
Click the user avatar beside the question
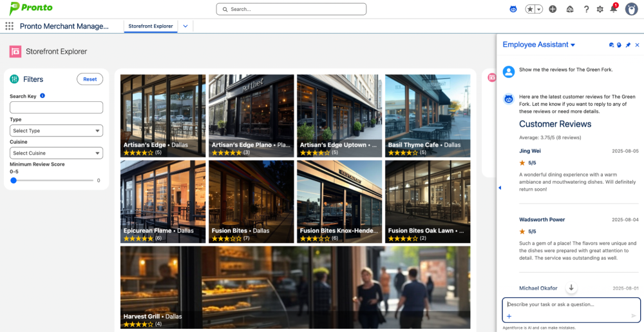[509, 72]
